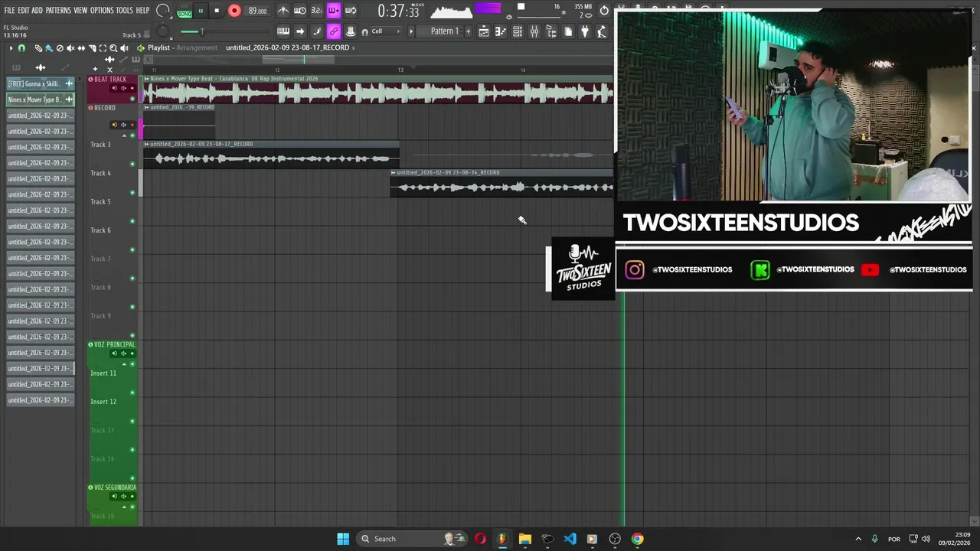Click the speaker icon on BEAT TRACK
Screen dimensions: 980x551
click(x=123, y=88)
